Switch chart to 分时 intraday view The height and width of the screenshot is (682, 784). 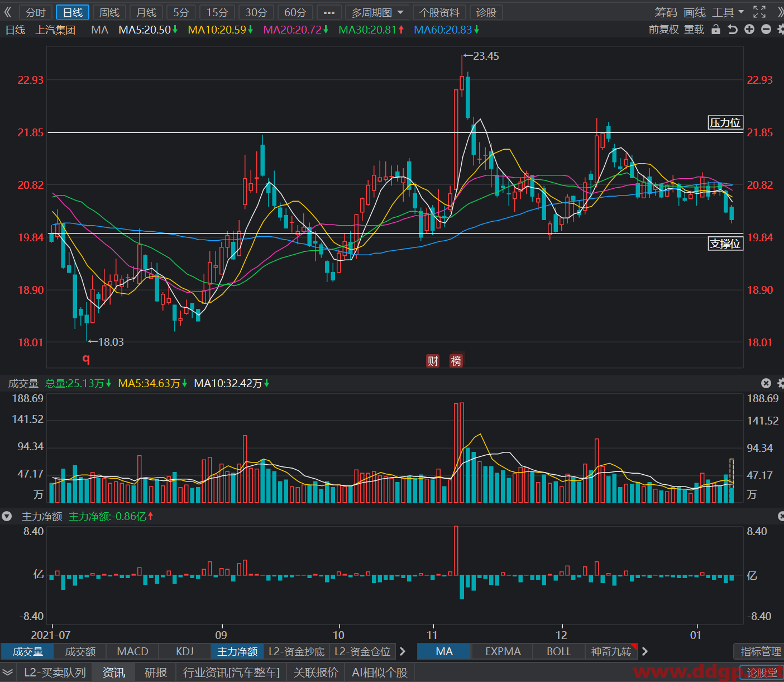[x=36, y=12]
